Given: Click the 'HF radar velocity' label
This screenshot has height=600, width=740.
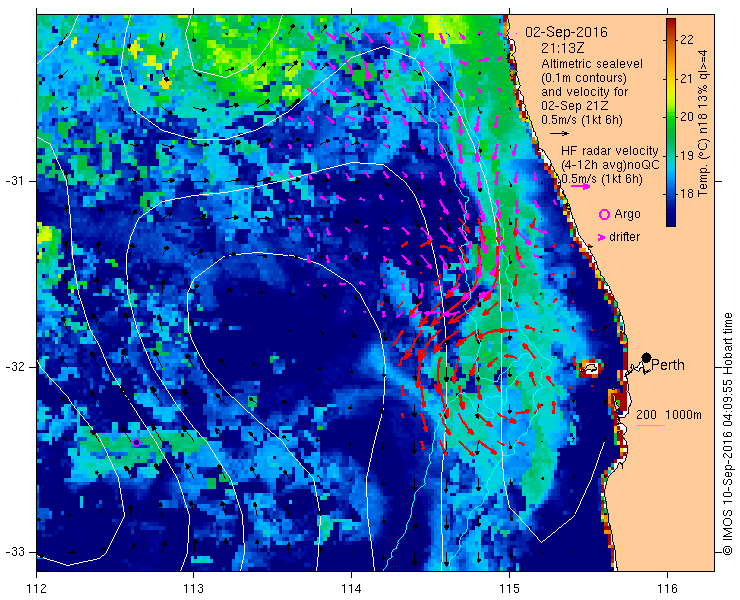Looking at the screenshot, I should [x=609, y=151].
